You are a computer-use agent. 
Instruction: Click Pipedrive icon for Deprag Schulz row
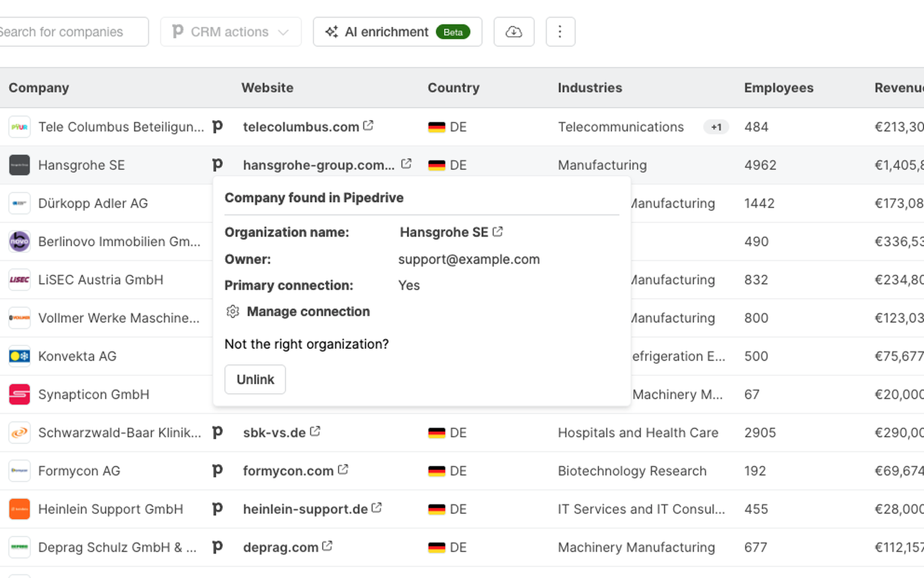tap(217, 547)
